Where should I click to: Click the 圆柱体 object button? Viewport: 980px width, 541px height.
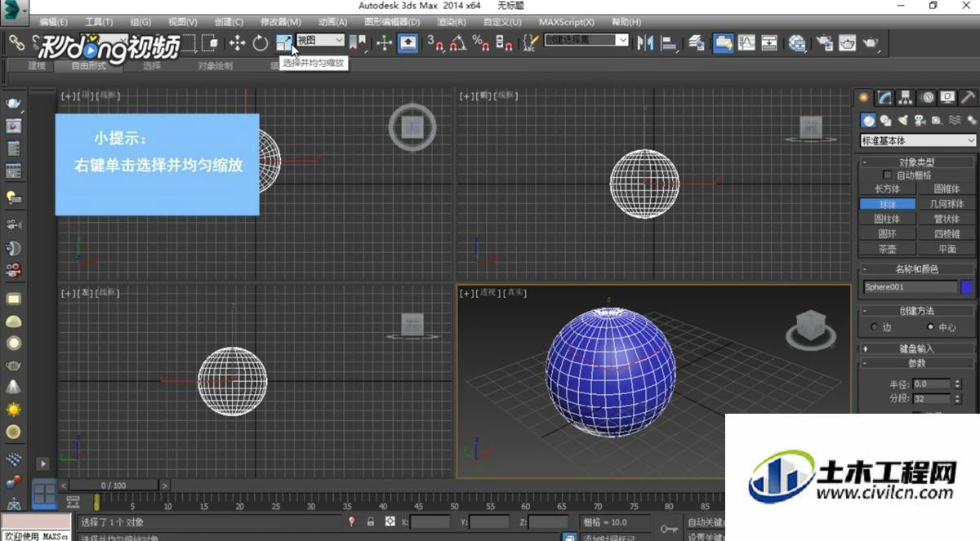coord(887,219)
